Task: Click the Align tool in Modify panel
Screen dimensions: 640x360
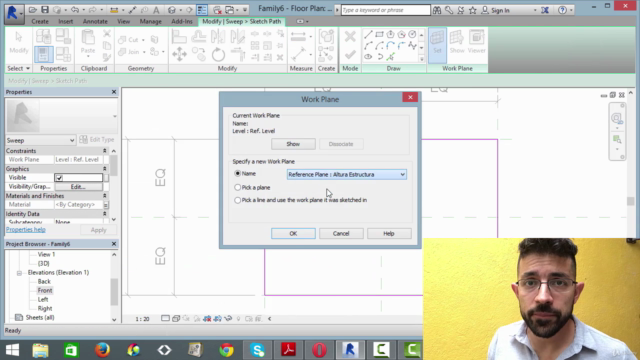Action: point(179,37)
